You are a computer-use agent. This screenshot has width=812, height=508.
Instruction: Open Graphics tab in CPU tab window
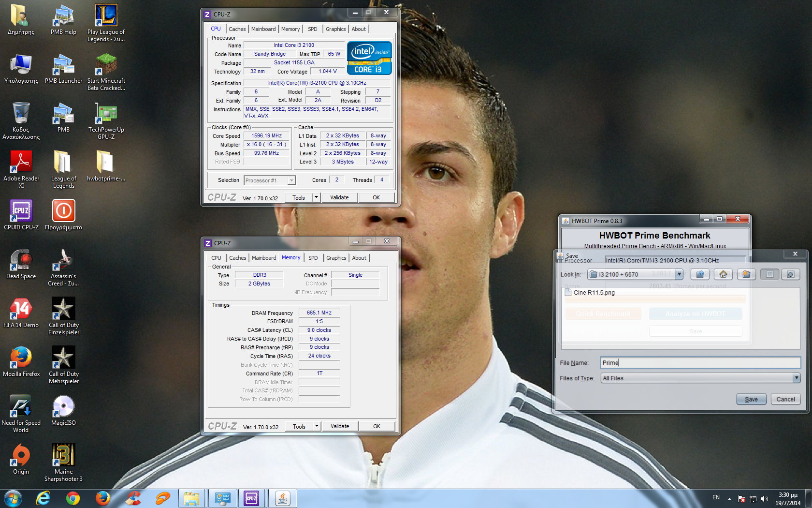coord(335,29)
